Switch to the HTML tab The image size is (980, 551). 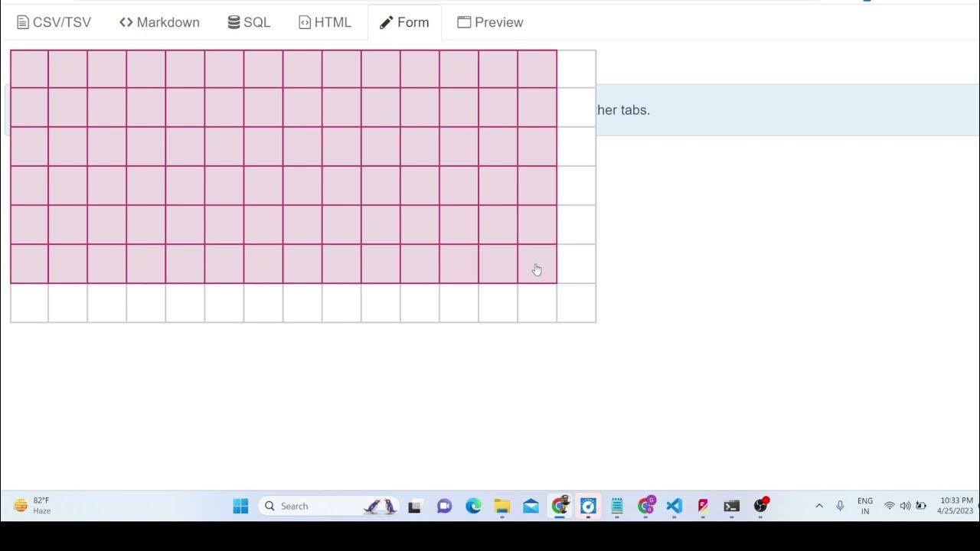tap(325, 22)
